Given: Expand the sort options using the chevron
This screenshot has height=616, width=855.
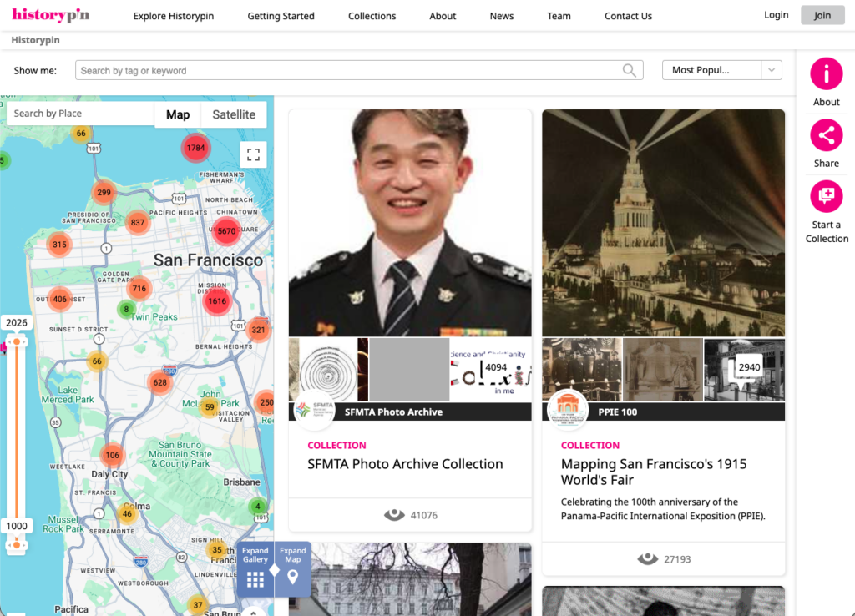Looking at the screenshot, I should pos(771,70).
